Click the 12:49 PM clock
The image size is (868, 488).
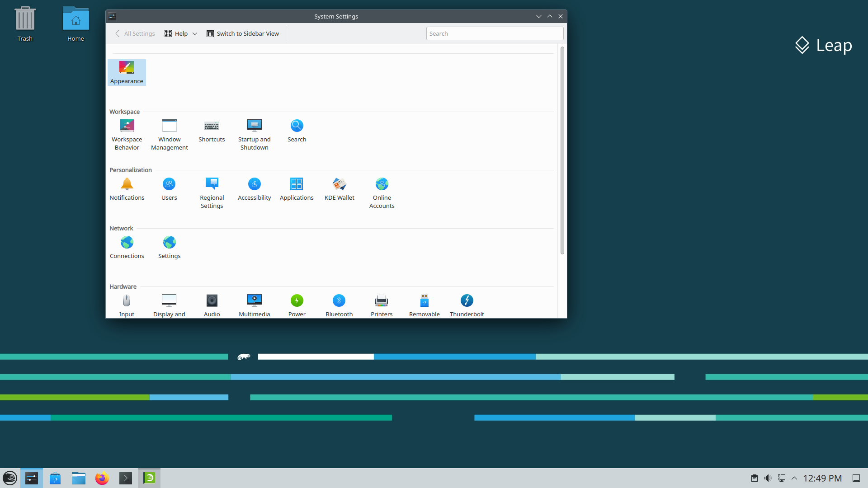pos(822,478)
